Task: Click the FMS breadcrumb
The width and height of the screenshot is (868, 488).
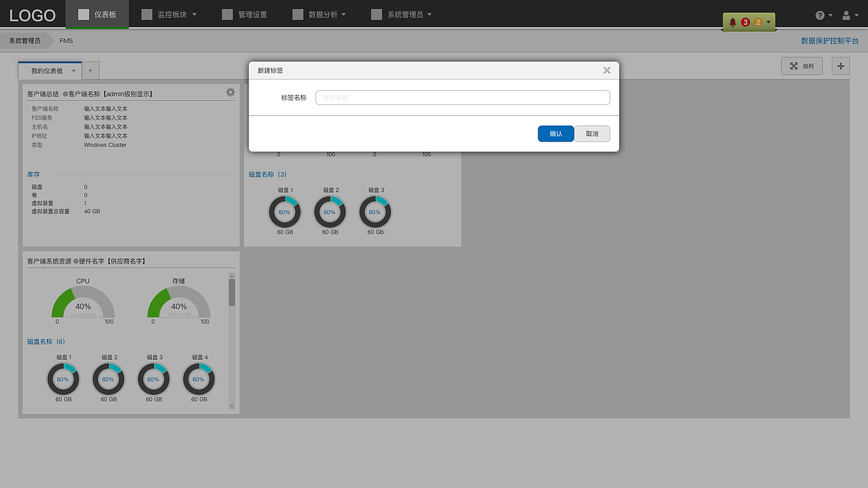Action: (x=66, y=41)
